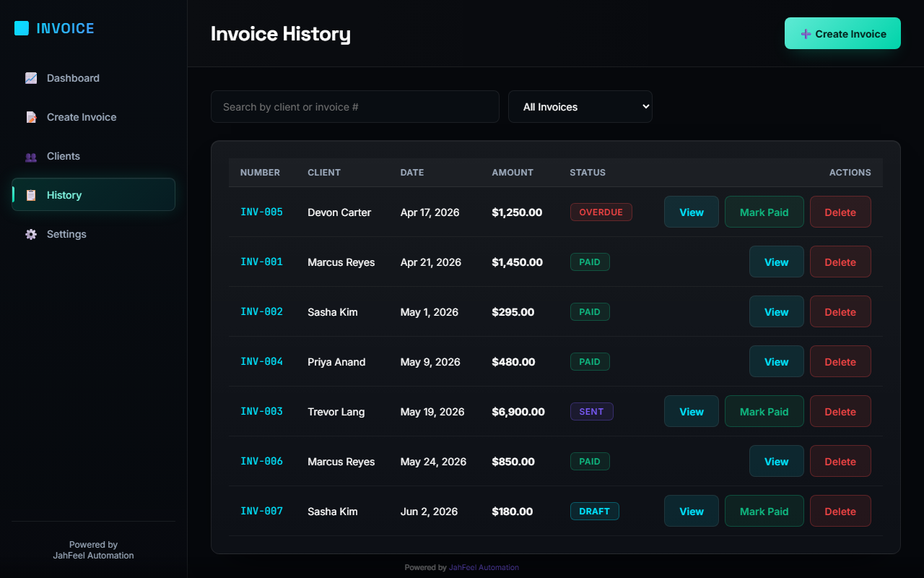Click the JahFeel Automation footer link
Screen dimensions: 924x578
click(x=484, y=567)
